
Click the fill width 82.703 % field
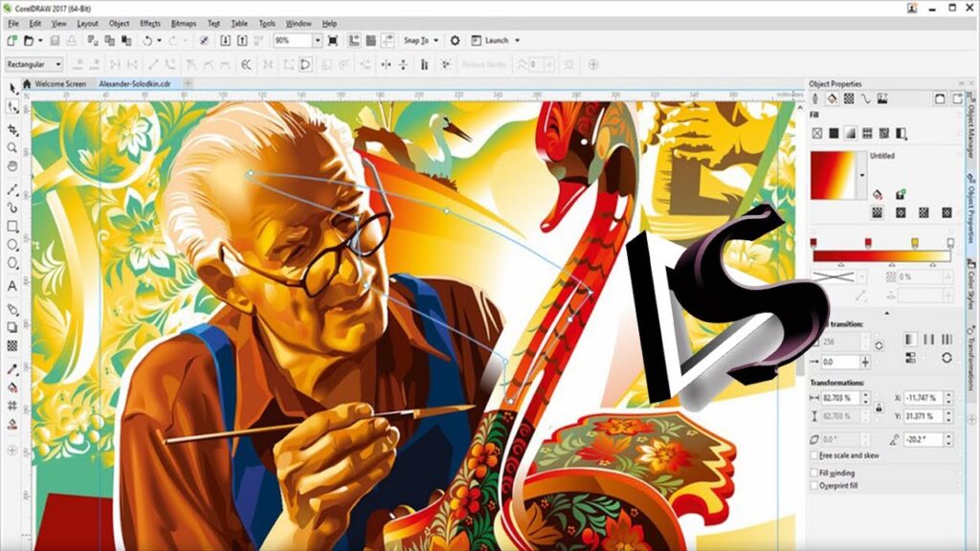(841, 398)
